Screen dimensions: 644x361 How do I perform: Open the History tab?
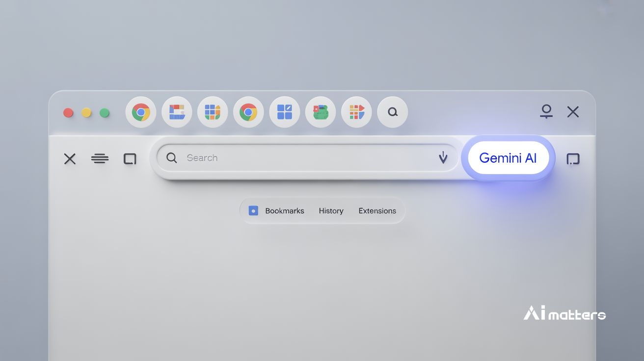pos(331,211)
